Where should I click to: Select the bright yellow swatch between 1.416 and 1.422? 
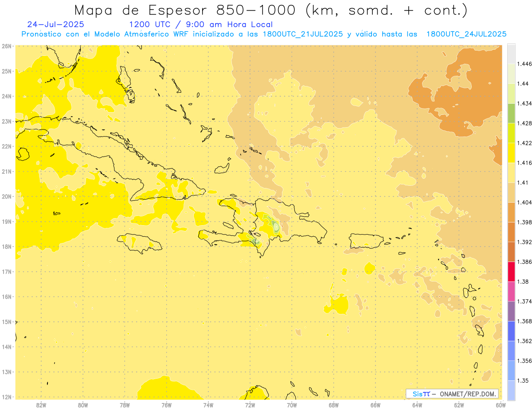(x=511, y=153)
